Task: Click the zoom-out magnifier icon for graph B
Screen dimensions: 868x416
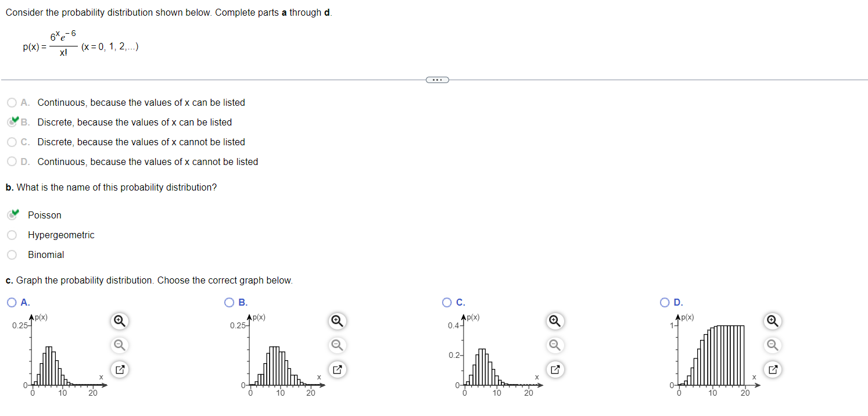Action: 337,345
